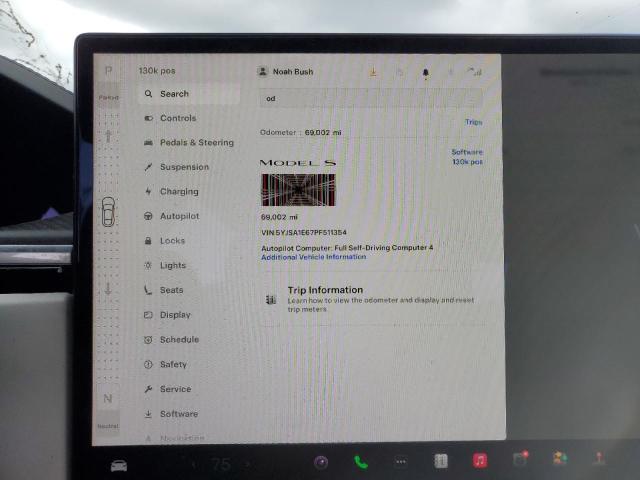Tap the Locks padlock icon
The image size is (640, 480).
(148, 241)
